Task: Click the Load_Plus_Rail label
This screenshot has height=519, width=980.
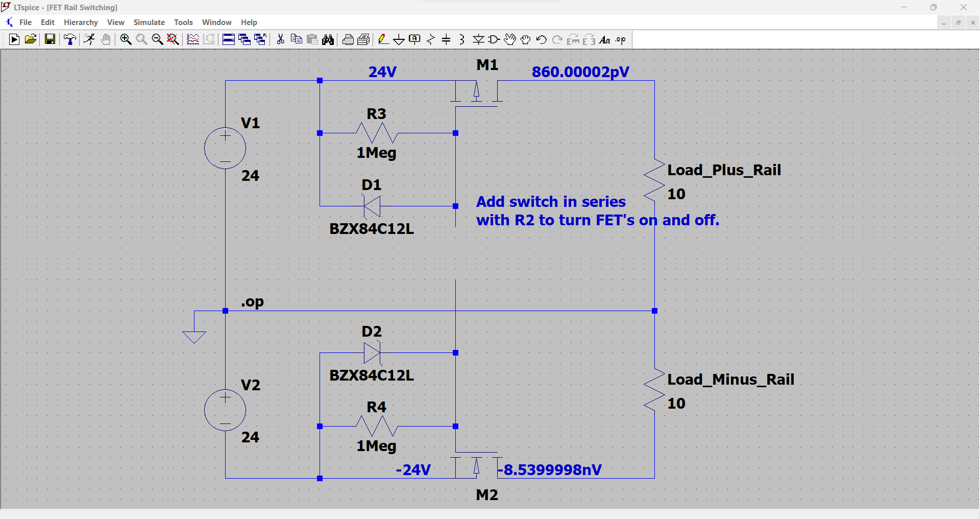Action: pos(724,170)
